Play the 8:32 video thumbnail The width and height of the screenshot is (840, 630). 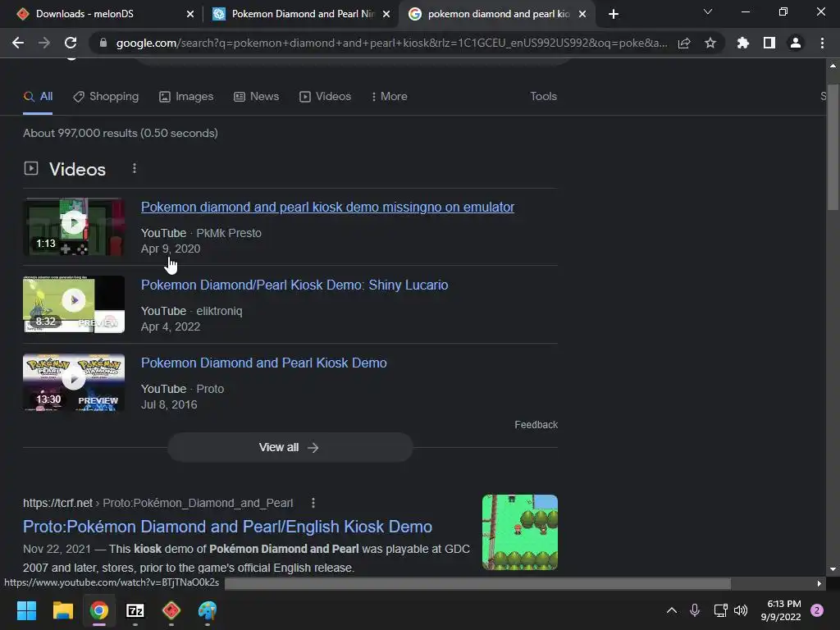pos(74,304)
